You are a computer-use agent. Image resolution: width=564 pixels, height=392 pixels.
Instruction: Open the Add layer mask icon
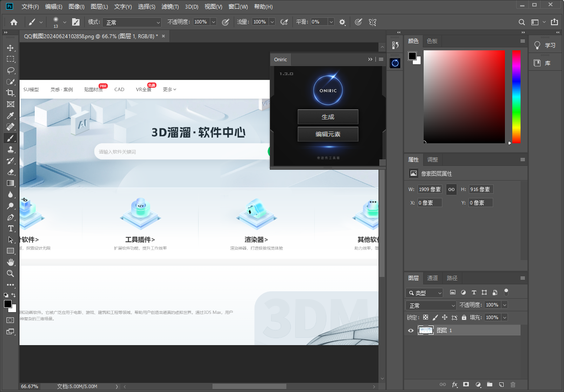click(x=466, y=385)
